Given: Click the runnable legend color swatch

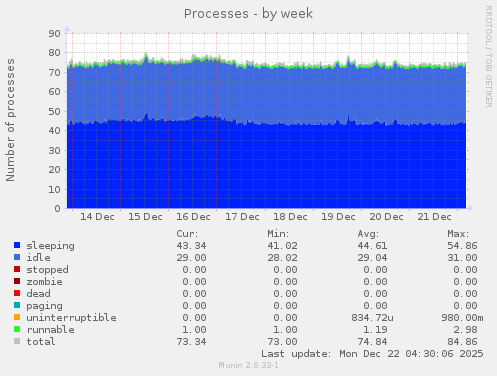Looking at the screenshot, I should (x=17, y=329).
